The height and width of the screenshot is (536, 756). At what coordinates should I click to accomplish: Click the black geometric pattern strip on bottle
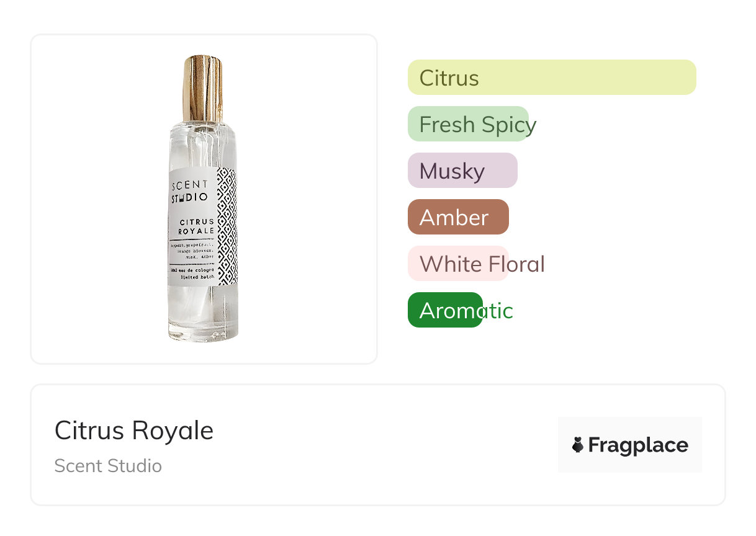pos(227,228)
